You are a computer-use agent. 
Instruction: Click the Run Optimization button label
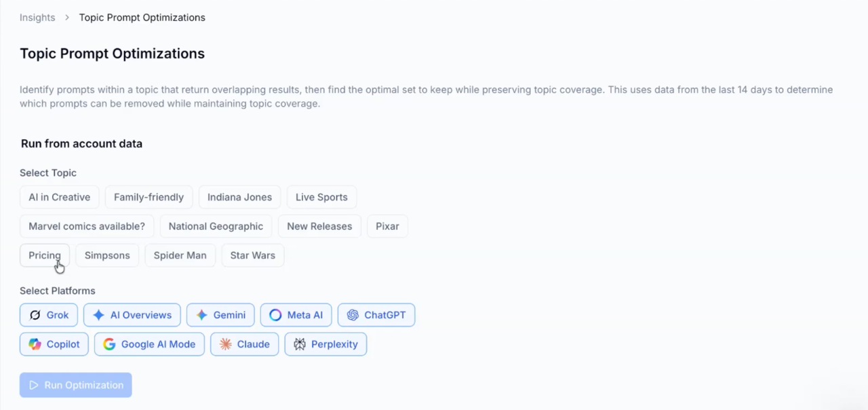tap(84, 385)
